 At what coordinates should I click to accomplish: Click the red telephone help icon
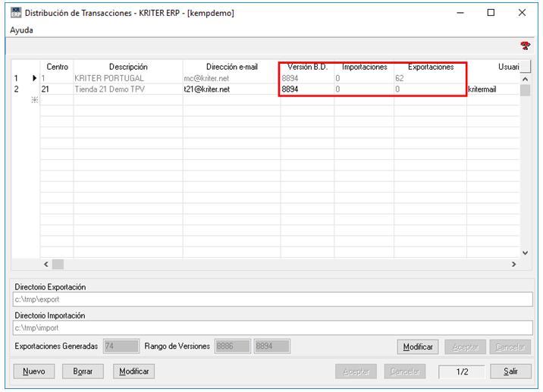click(x=525, y=45)
